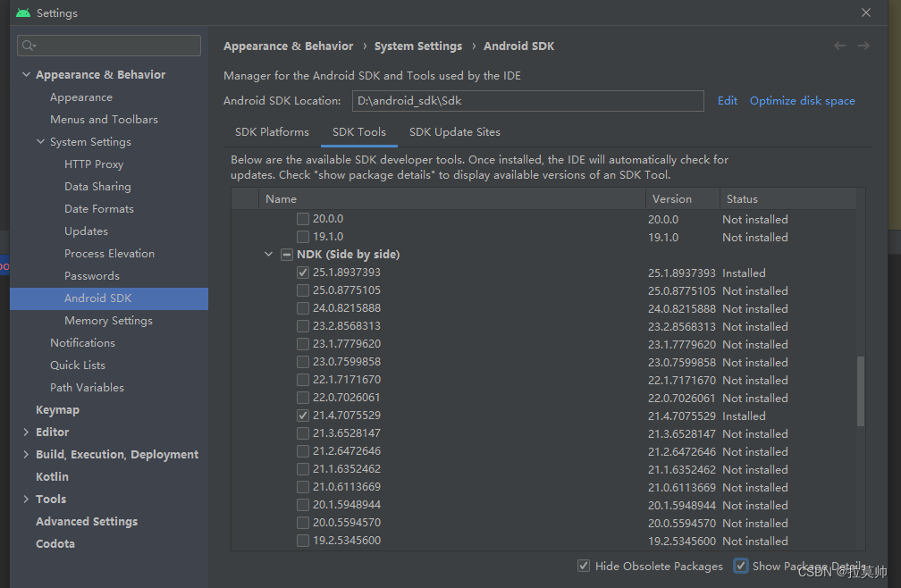The height and width of the screenshot is (588, 901).
Task: Check the NDK 25.0.8775105 checkbox
Action: click(303, 290)
